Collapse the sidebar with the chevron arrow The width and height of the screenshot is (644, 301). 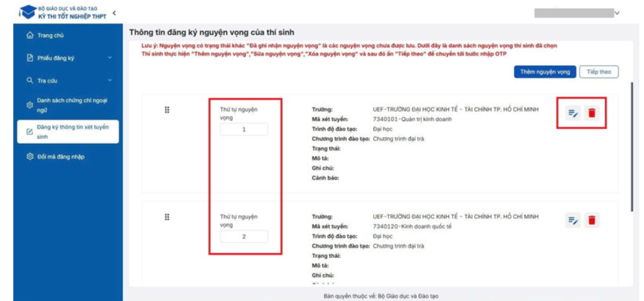[114, 13]
